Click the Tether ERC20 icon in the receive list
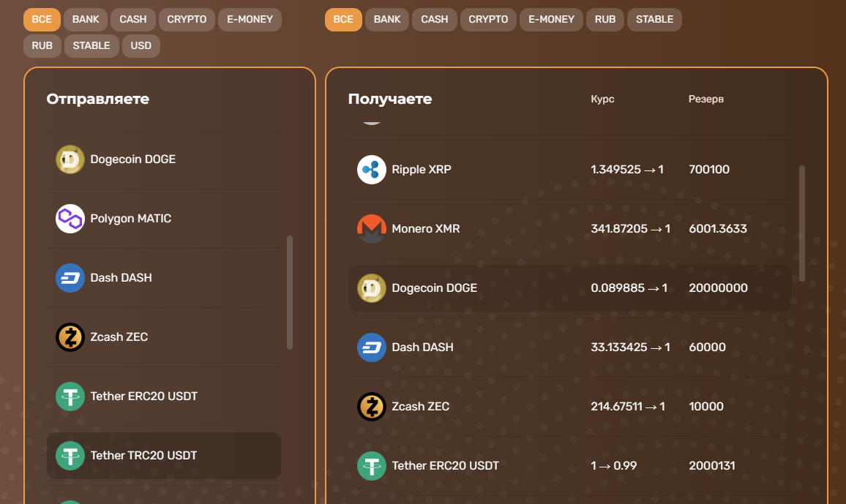 (371, 466)
